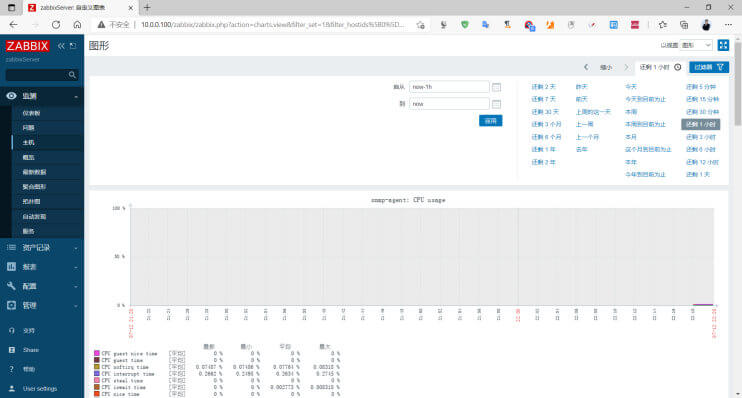Screen dimensions: 742x398
Task: Select the 最近 2 天 time range
Action: coord(543,87)
